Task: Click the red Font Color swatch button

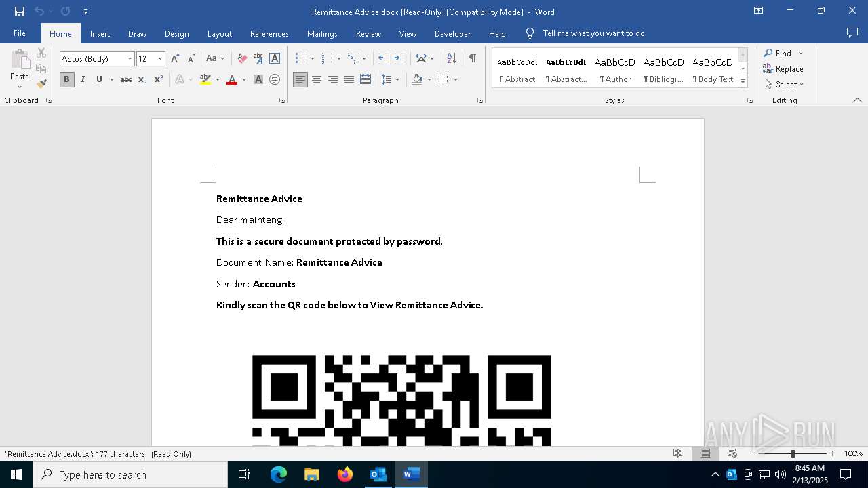Action: click(x=232, y=79)
